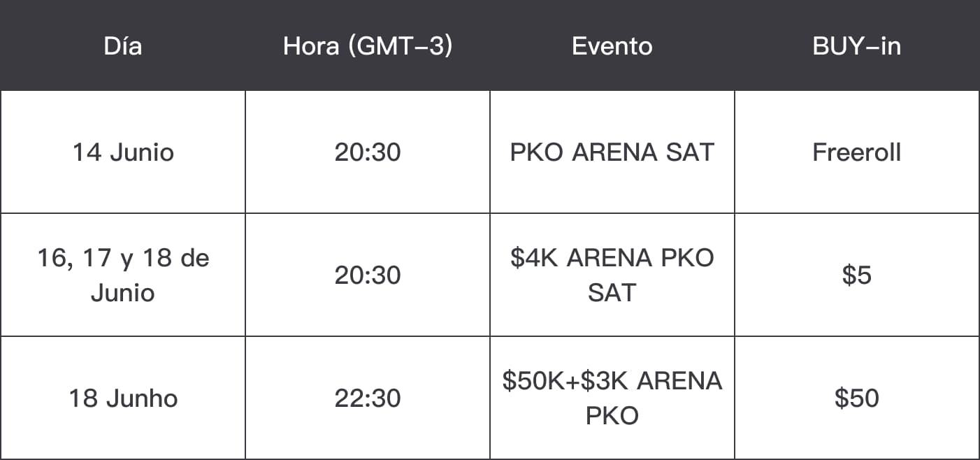The image size is (980, 460).
Task: Click the $50K+$3K ARENA PKO event
Action: tap(612, 398)
